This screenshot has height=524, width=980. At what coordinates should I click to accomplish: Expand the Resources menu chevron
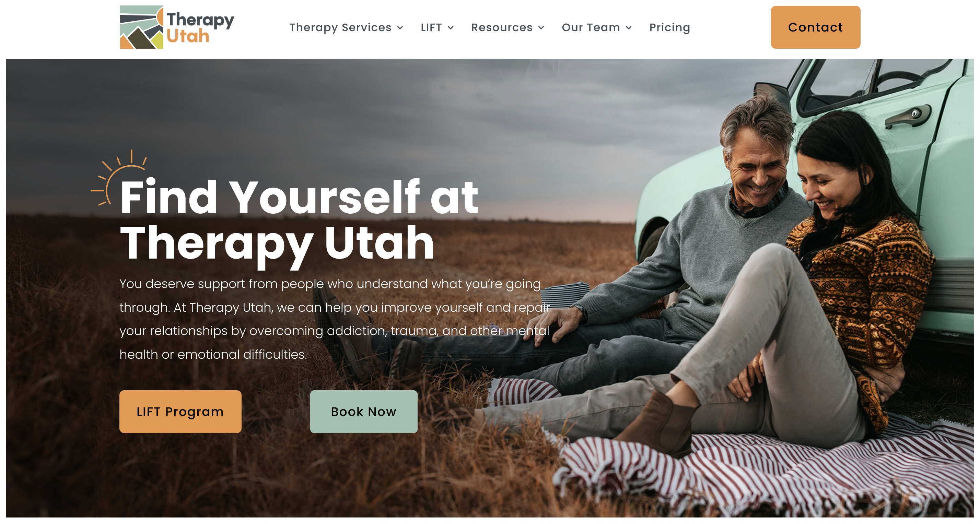coord(541,28)
